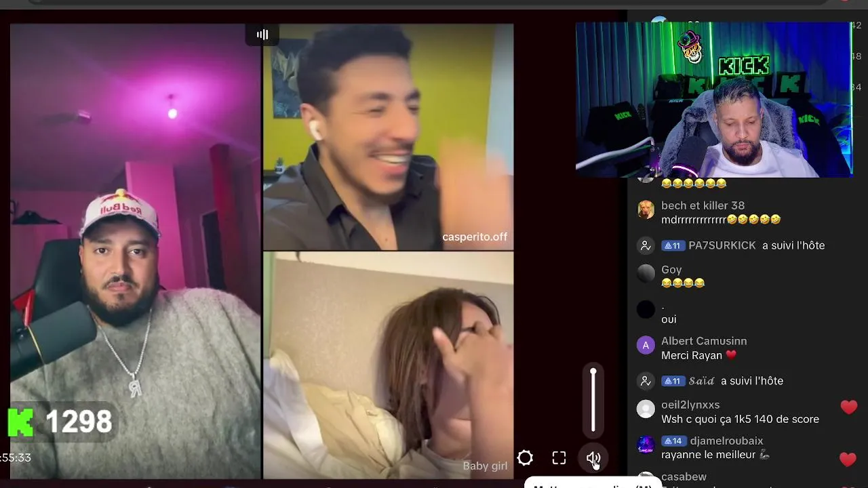Click the message 'rayanne le meilleur'
The width and height of the screenshot is (868, 488).
click(715, 455)
